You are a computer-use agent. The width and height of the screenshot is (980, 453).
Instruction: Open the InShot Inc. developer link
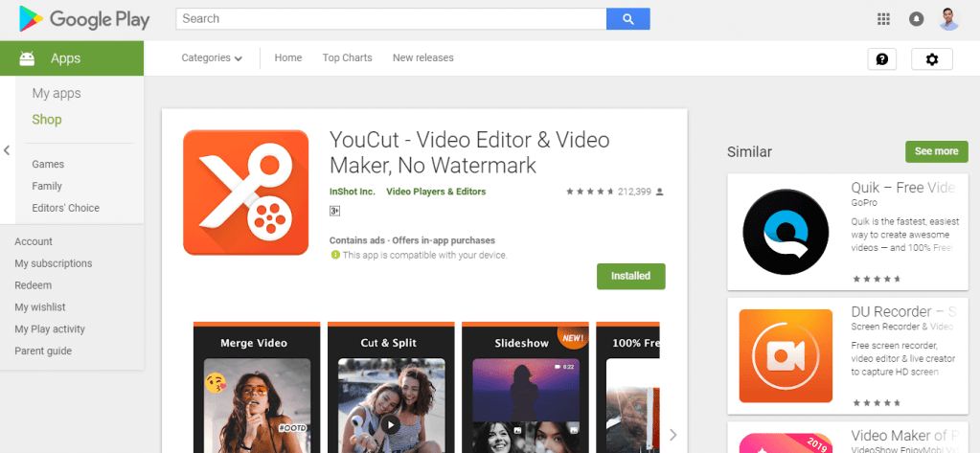353,192
